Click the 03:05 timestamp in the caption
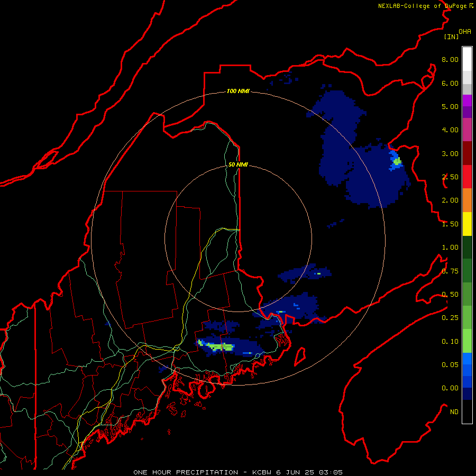Viewport: 476px width, 476px height. pyautogui.click(x=331, y=472)
